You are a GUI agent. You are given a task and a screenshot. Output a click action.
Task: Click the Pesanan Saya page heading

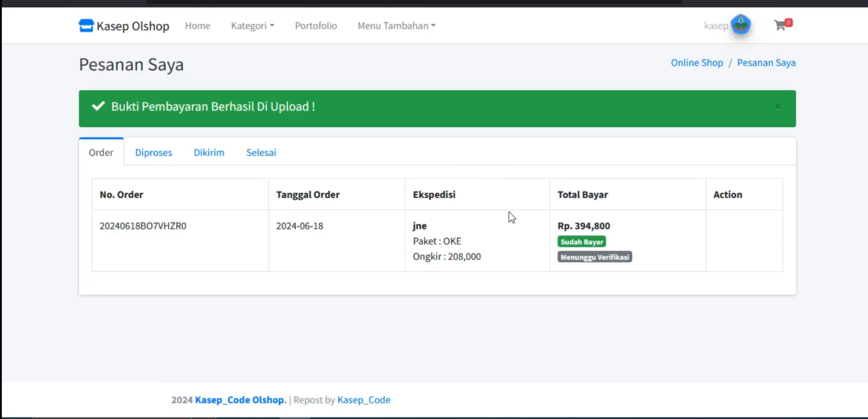tap(131, 64)
